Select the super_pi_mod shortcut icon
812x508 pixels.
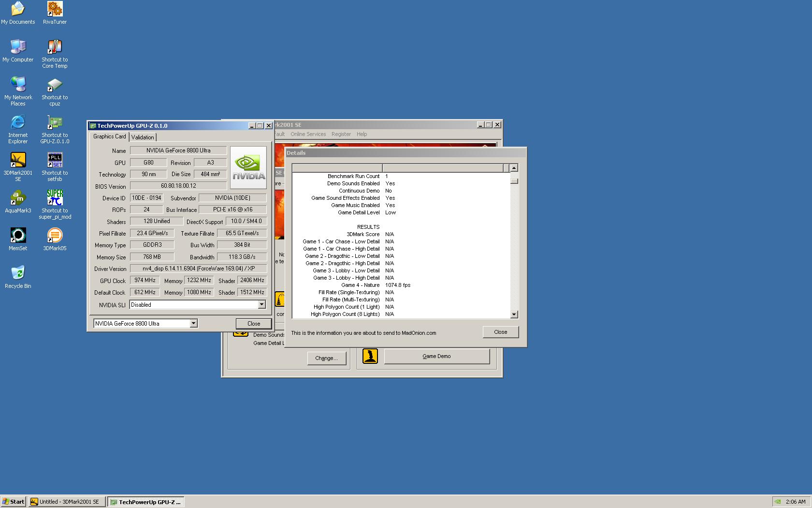click(55, 205)
